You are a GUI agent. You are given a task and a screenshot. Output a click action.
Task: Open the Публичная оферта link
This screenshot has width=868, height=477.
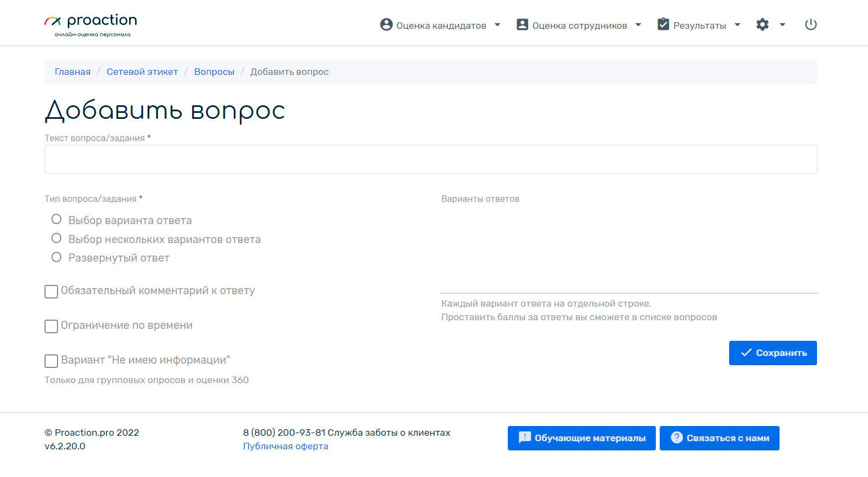pos(285,446)
